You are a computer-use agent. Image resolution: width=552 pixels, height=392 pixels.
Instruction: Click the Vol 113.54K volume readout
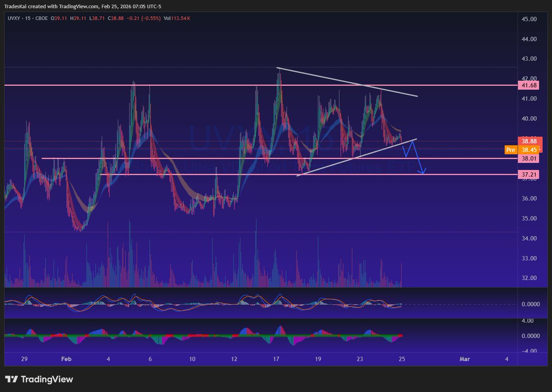tap(177, 18)
